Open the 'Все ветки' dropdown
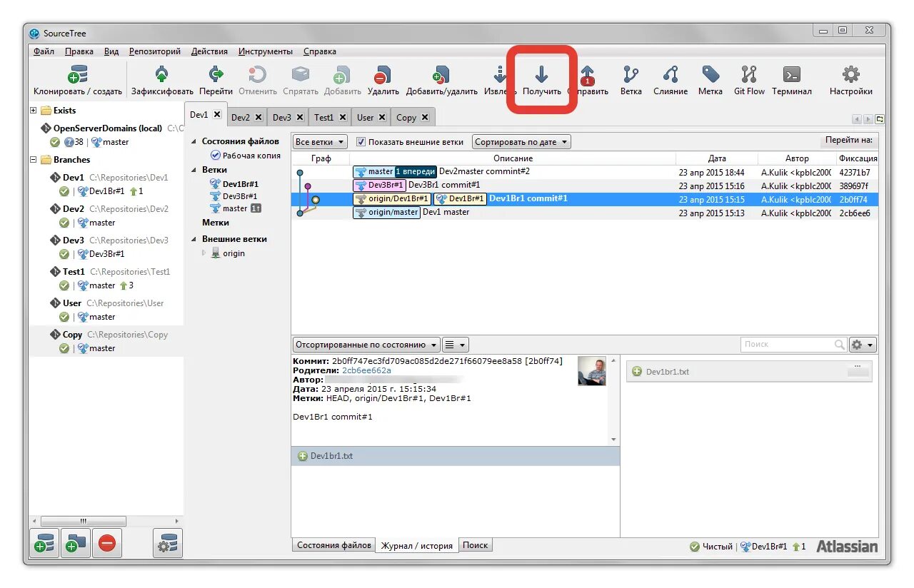 point(320,142)
